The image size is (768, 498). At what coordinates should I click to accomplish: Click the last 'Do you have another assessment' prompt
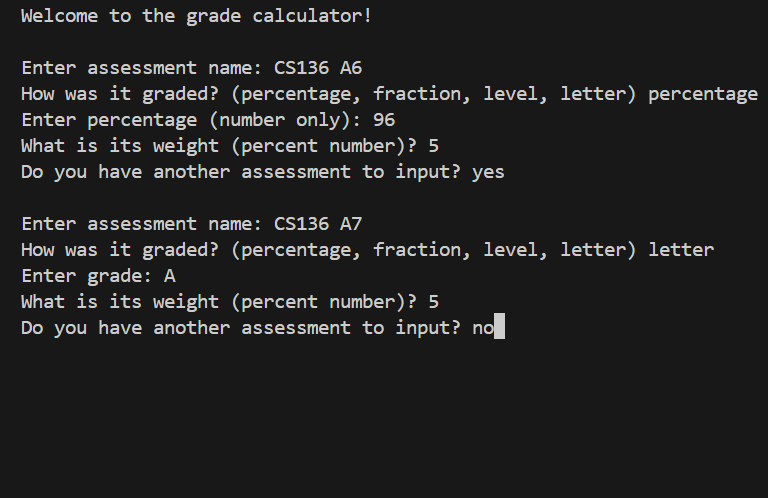click(241, 329)
